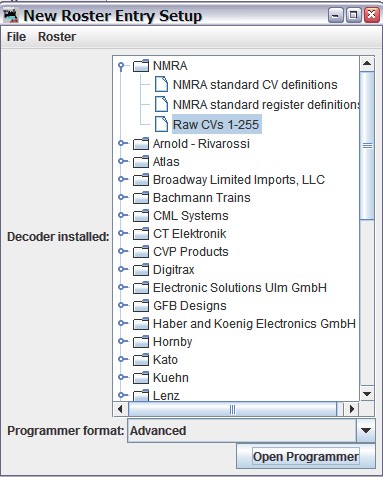Viewport: 383px width, 477px height.
Task: Click the Broadway Limited Imports folder icon
Action: pos(141,180)
